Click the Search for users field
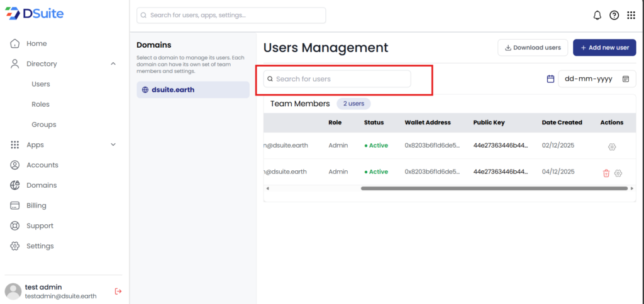 [336, 79]
